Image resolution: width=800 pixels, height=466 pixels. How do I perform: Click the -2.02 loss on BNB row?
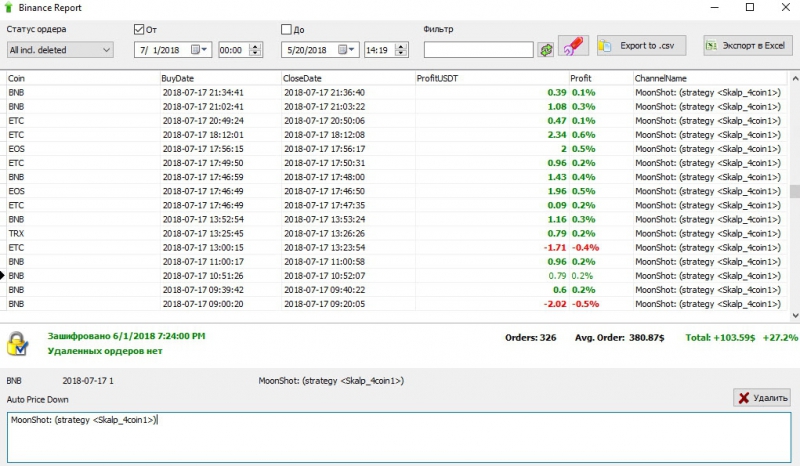point(555,304)
